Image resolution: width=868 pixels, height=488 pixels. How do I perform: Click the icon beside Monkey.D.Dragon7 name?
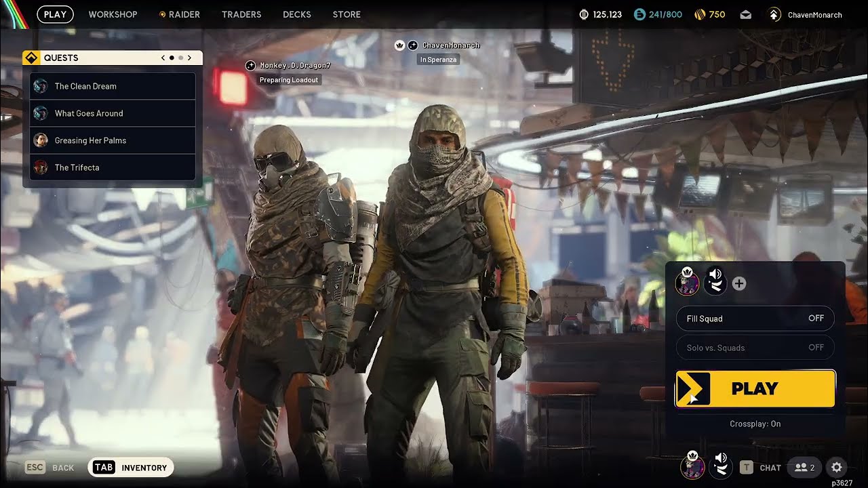pyautogui.click(x=250, y=66)
